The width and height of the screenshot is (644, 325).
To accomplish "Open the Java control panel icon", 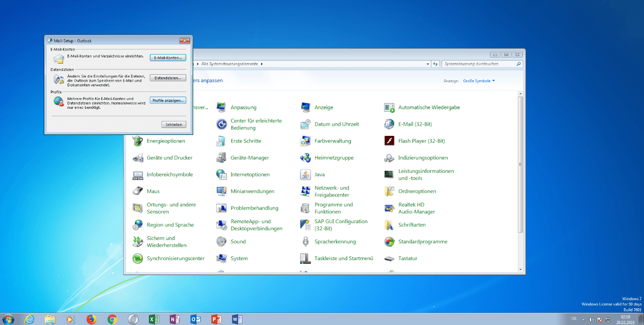I will click(x=306, y=175).
